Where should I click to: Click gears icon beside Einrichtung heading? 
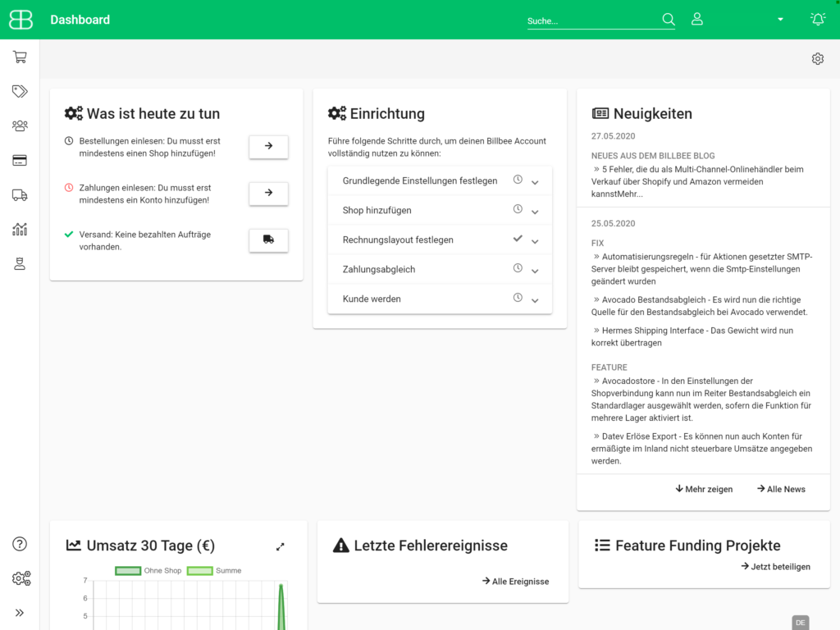click(x=337, y=113)
